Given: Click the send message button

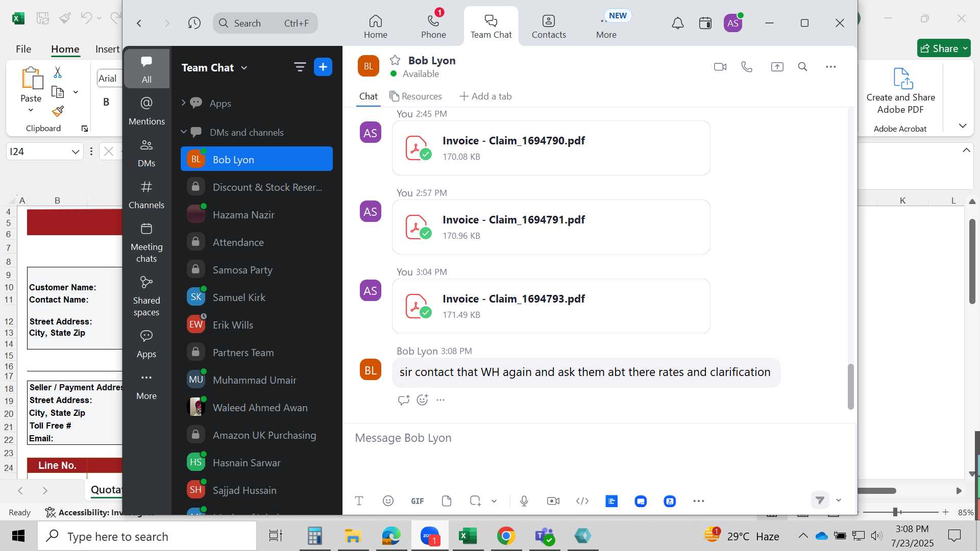Looking at the screenshot, I should (820, 500).
